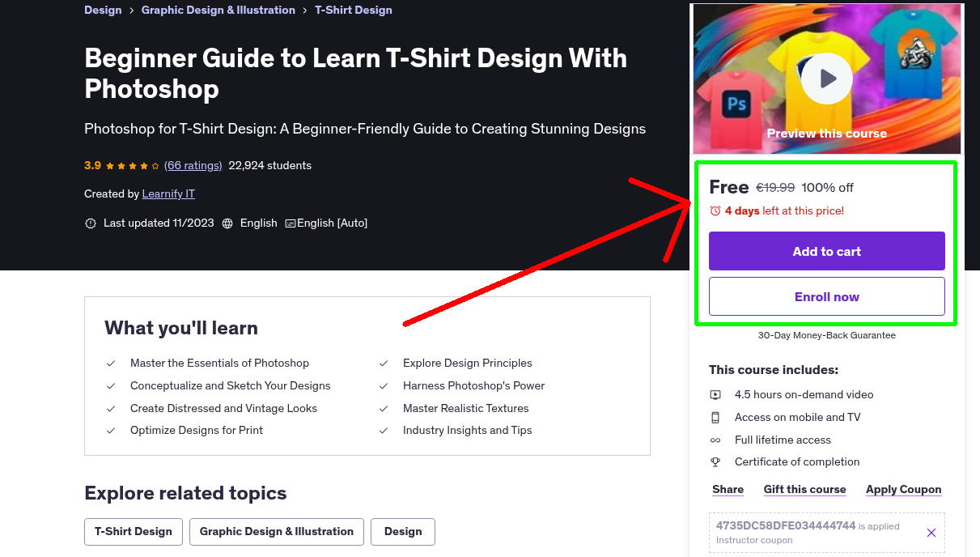Click the on-demand video icon
Screen dimensions: 980x557
[x=715, y=395]
